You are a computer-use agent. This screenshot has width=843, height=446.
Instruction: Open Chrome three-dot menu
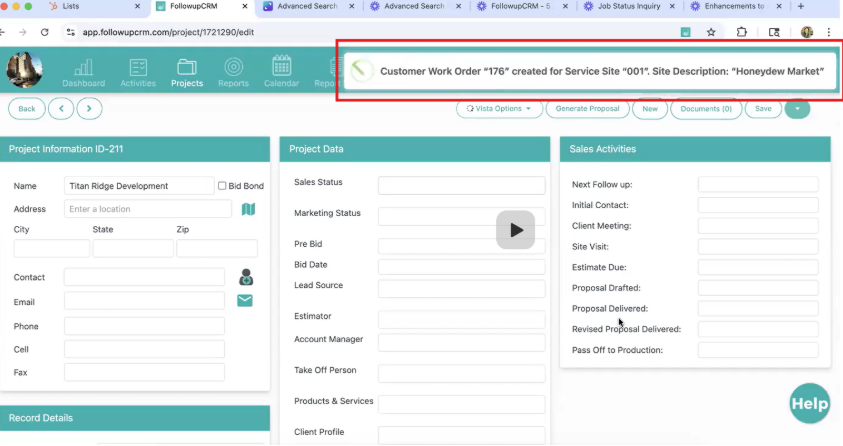(x=828, y=32)
